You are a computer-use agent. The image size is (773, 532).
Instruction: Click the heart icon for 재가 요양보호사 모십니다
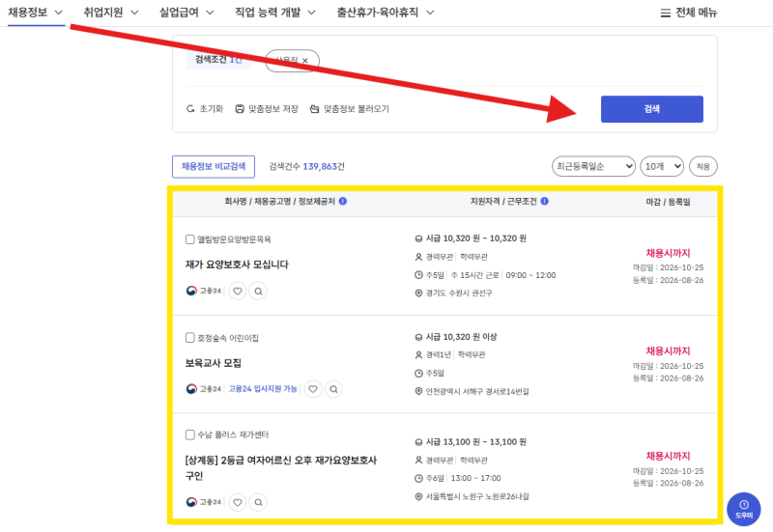point(238,292)
